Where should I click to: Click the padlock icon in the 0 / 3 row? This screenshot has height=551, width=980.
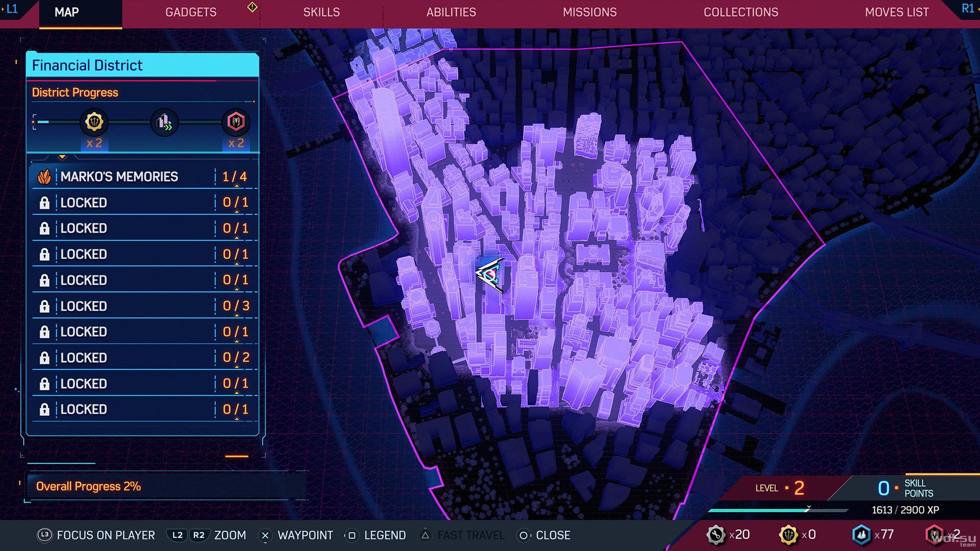[x=44, y=306]
